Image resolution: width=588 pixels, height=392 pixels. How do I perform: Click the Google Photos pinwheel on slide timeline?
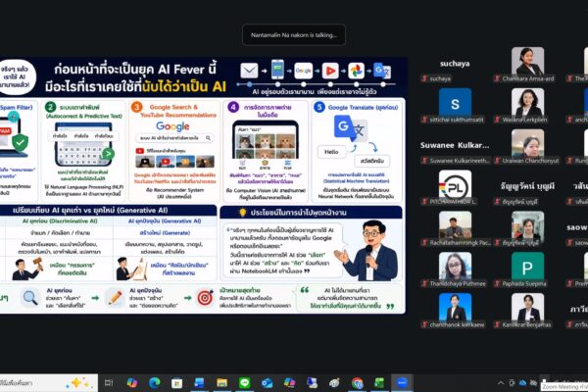356,71
